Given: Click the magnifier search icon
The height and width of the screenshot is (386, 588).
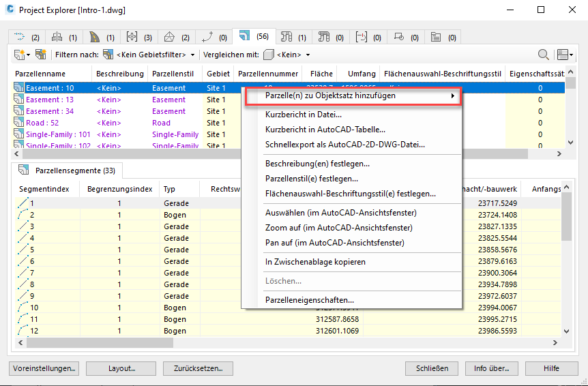Looking at the screenshot, I should [544, 55].
